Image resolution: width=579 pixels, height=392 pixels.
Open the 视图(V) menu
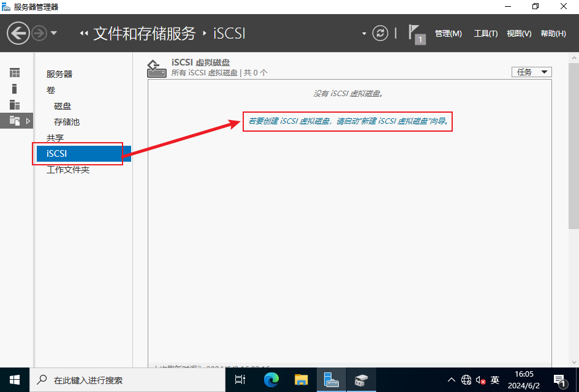pyautogui.click(x=519, y=34)
